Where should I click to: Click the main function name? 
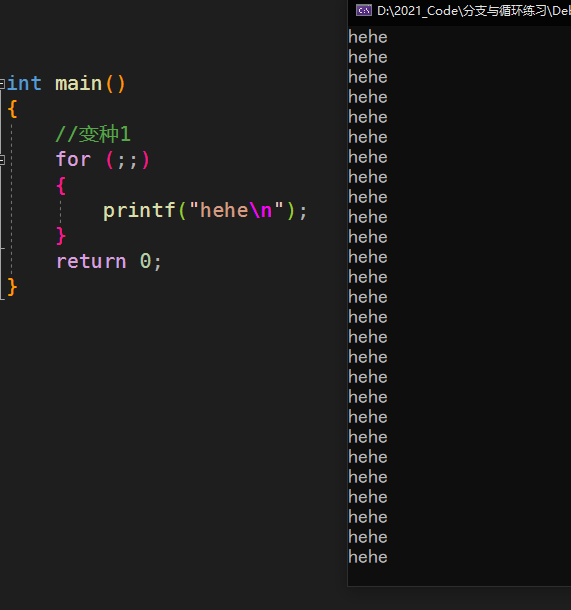[78, 84]
